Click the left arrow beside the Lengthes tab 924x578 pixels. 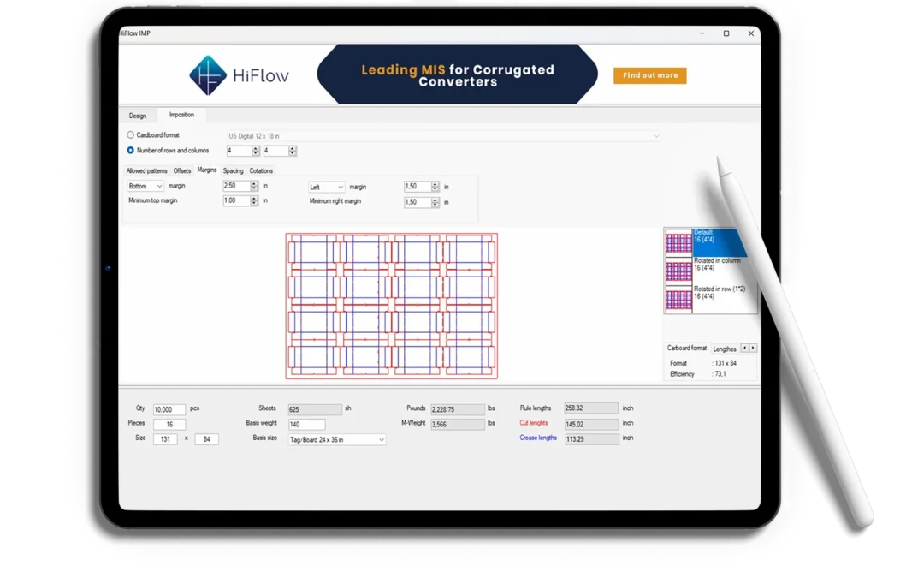point(744,348)
